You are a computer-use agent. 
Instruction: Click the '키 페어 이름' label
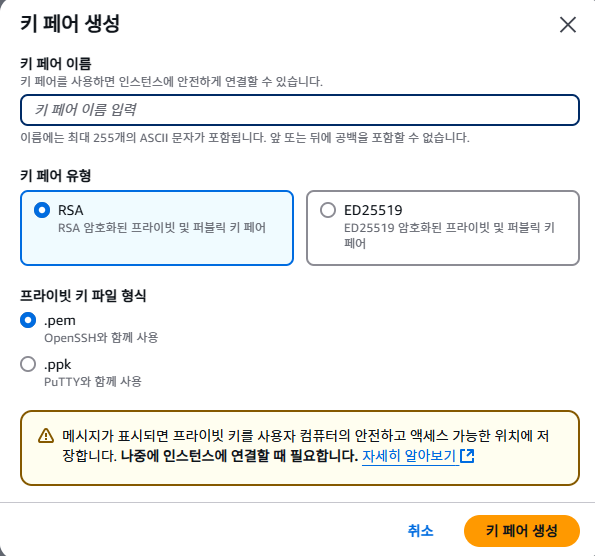tap(55, 63)
